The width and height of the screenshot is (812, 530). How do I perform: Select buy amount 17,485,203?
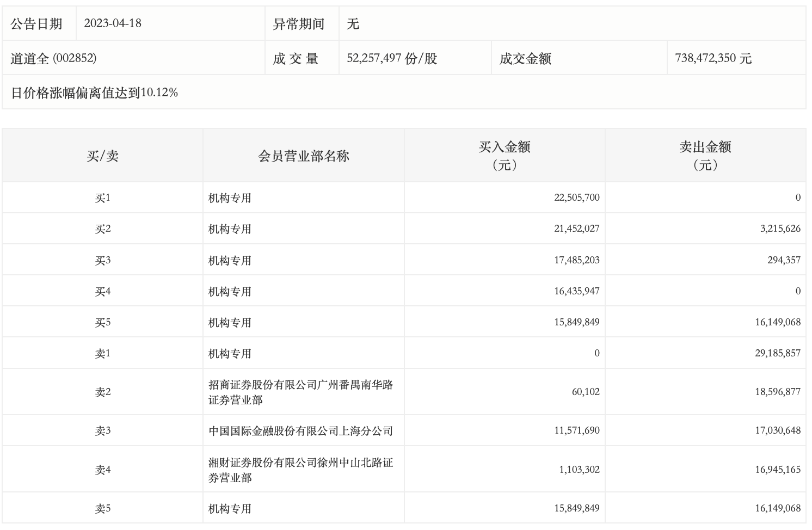click(577, 260)
